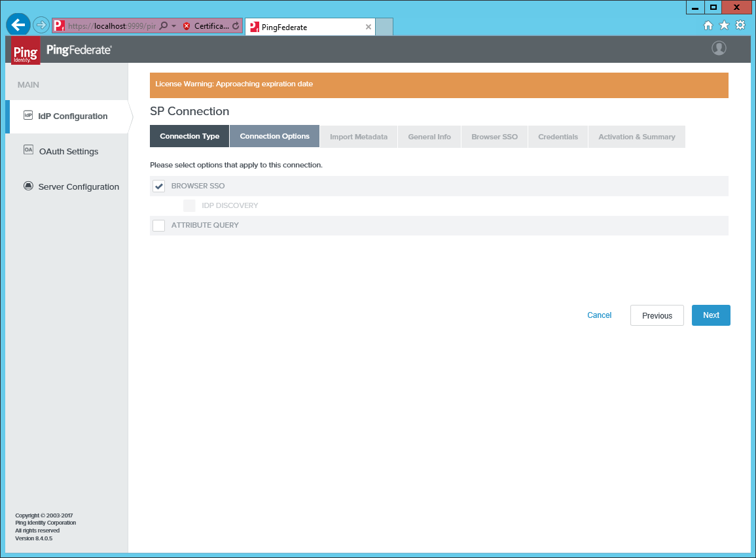Click the MAIN sidebar heading

(x=28, y=85)
